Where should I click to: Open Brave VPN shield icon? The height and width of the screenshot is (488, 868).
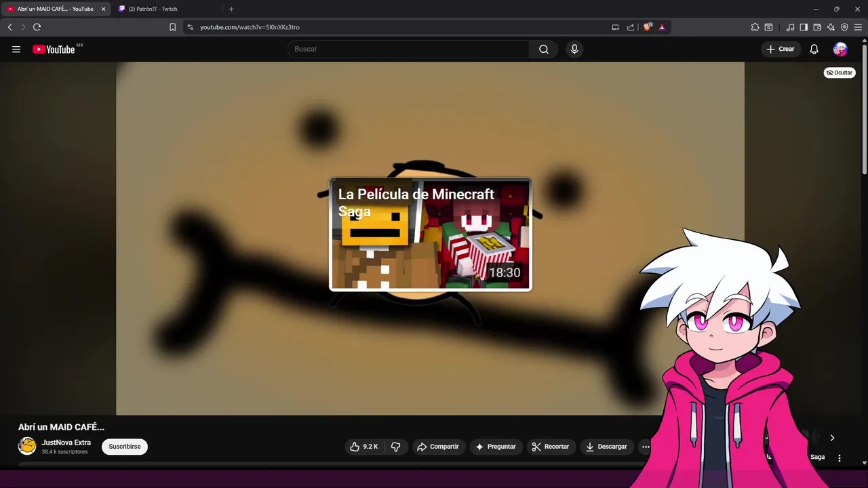click(x=844, y=27)
